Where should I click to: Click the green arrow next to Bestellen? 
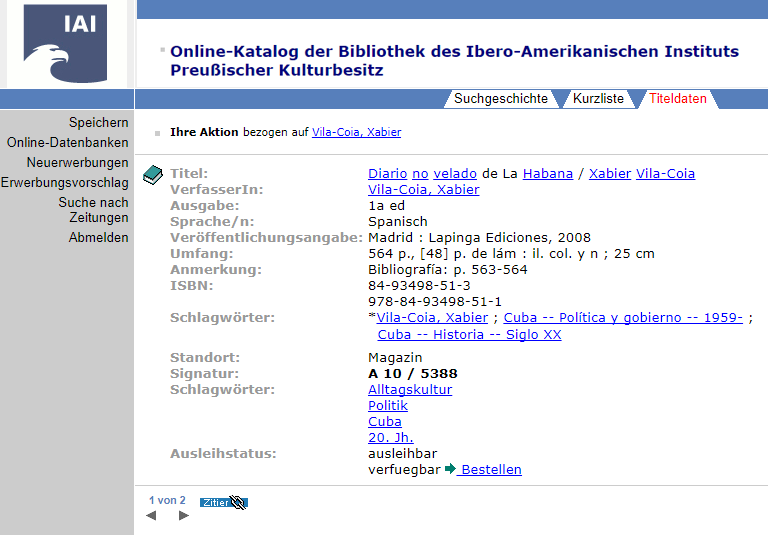click(450, 469)
